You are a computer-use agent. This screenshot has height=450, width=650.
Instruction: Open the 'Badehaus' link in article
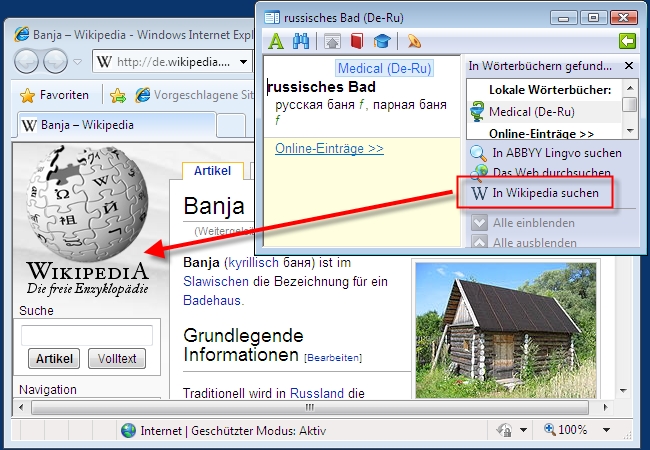click(212, 300)
